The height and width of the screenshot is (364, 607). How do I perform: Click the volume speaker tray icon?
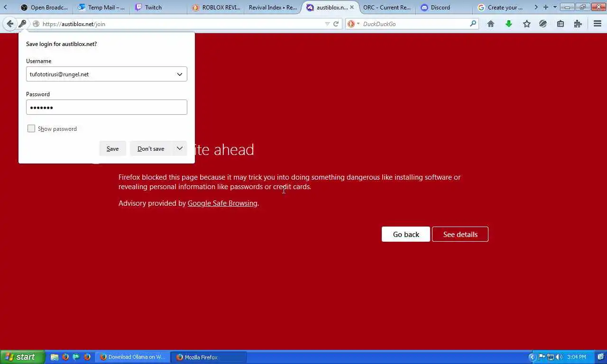pos(559,357)
